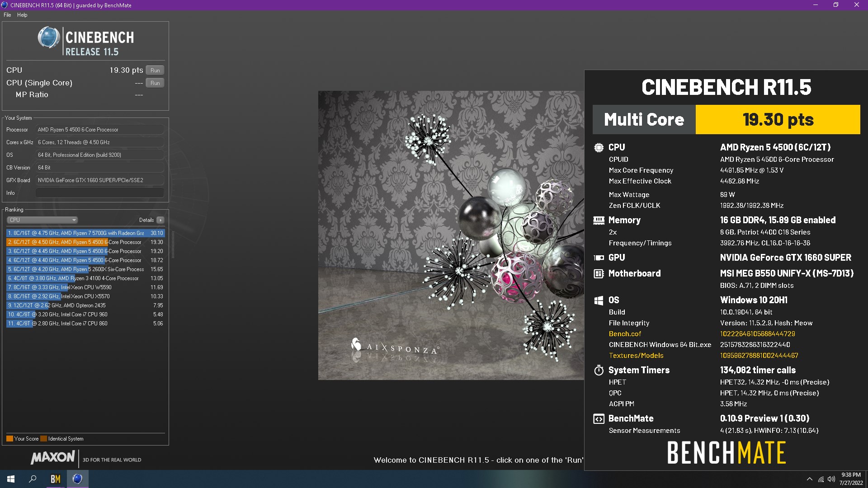Click the rendered scene preview image

[451, 235]
